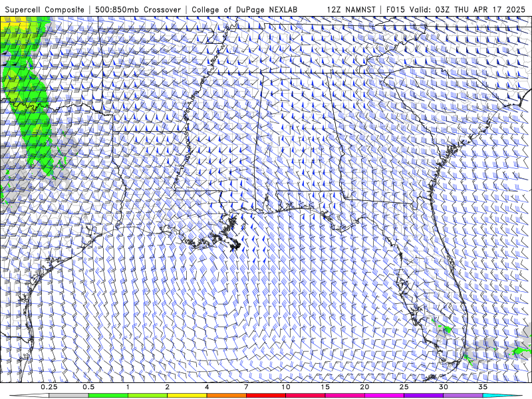This screenshot has height=399, width=532.
Task: Click the yellow legend color segment
Action: (x=187, y=396)
